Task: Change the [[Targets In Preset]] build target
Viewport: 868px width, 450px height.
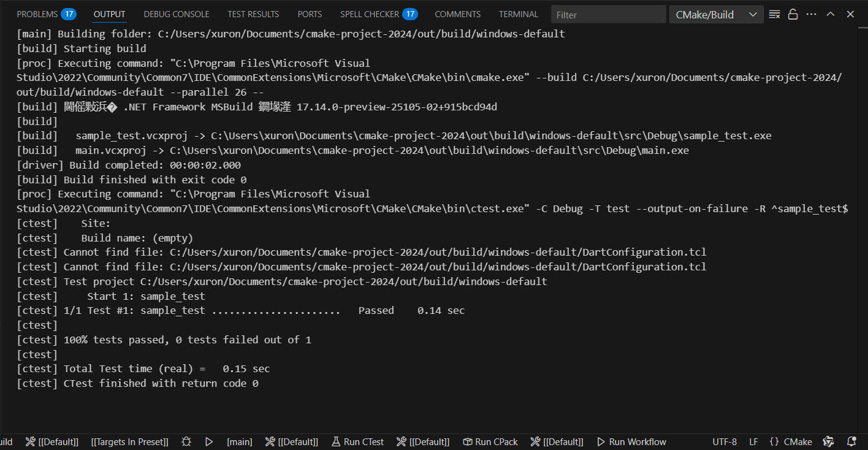Action: tap(129, 441)
